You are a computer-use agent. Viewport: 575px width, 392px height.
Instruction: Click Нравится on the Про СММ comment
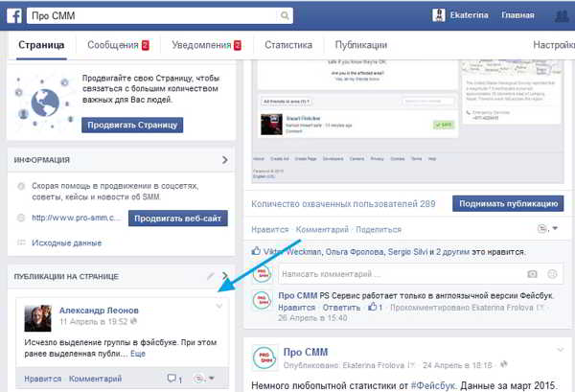[297, 308]
